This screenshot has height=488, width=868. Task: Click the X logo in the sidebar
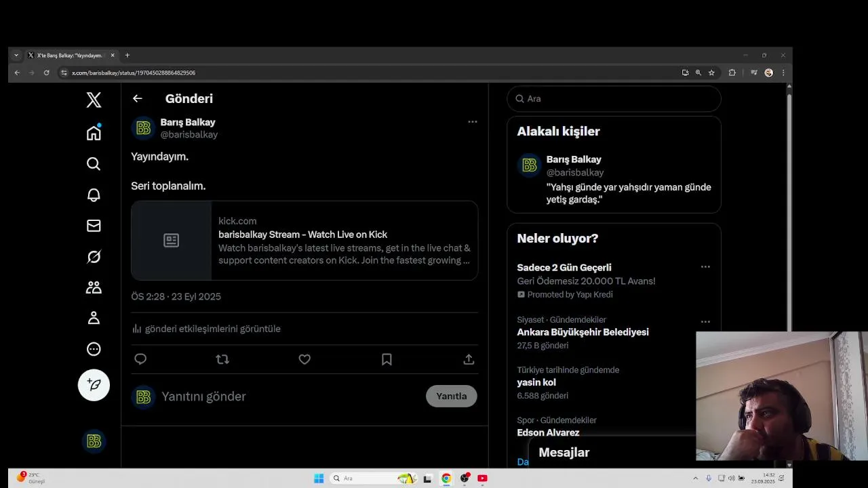94,100
